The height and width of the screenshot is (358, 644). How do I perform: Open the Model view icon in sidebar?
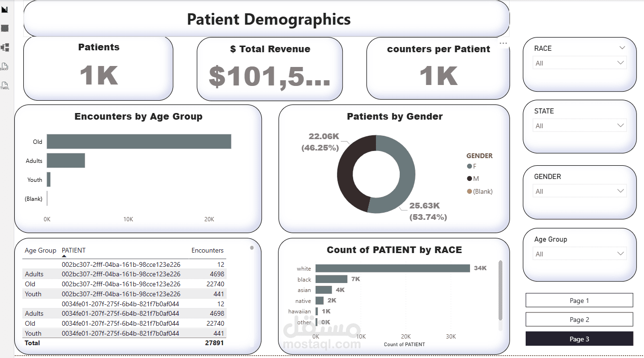point(5,47)
